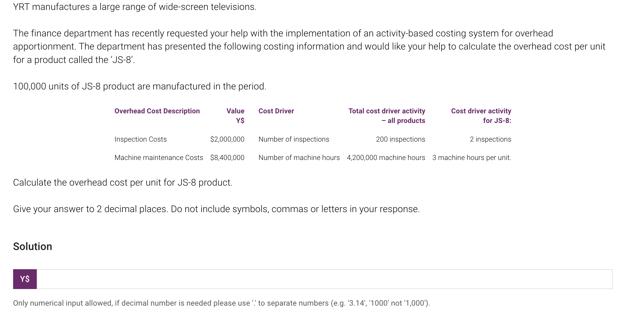Select Machine maintenance Costs row label
The width and height of the screenshot is (644, 317).
159,158
